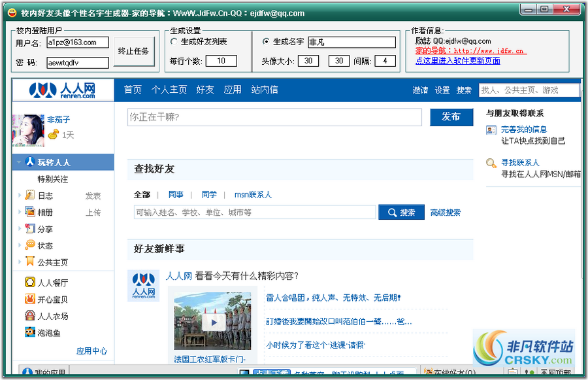Open 特别关注 in the sidebar
This screenshot has width=588, height=380.
(x=52, y=179)
